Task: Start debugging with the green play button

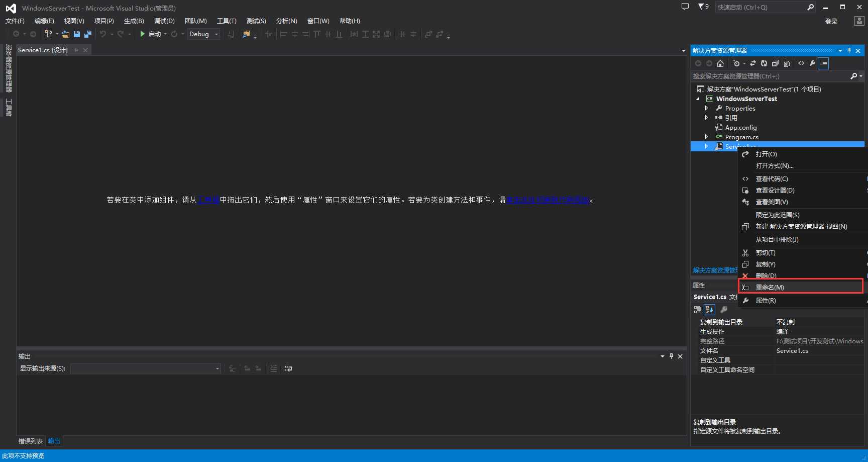Action: coord(143,34)
